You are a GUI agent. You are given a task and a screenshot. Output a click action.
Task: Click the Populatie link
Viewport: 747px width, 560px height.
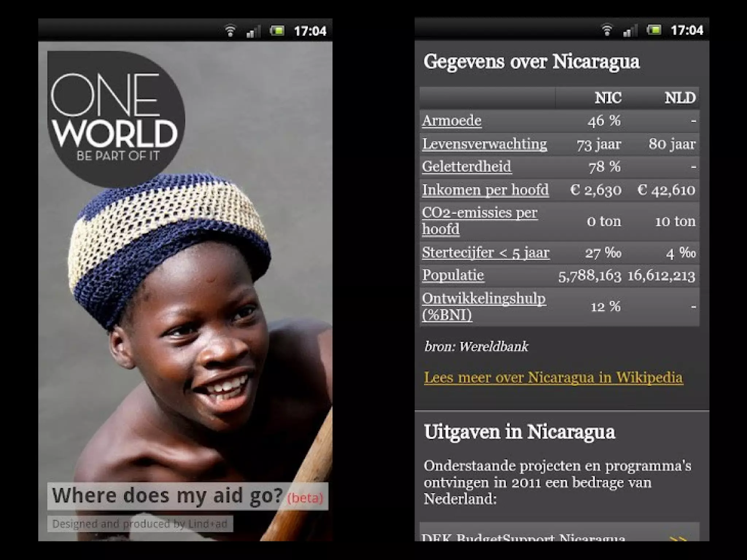pyautogui.click(x=453, y=275)
